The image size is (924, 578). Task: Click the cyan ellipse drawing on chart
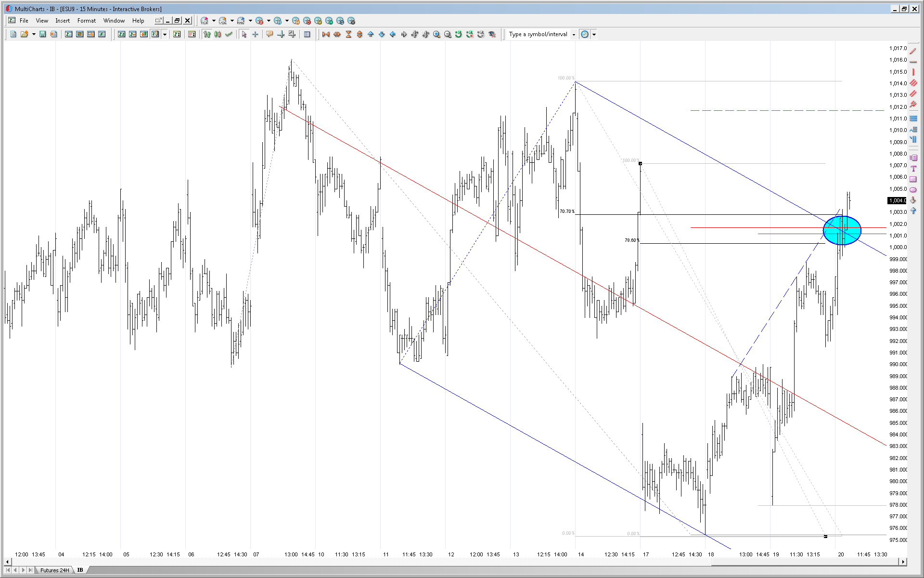click(x=842, y=231)
